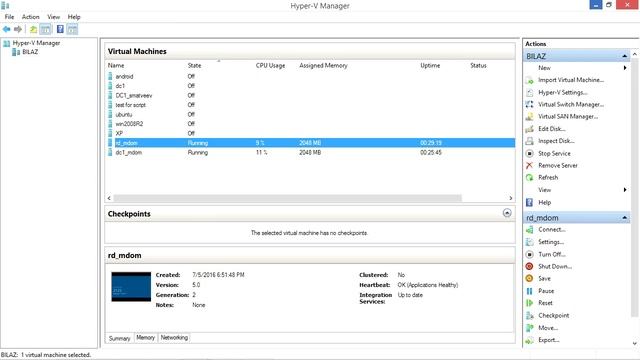The image size is (640, 360).
Task: Sort by the State column header
Action: [x=194, y=65]
